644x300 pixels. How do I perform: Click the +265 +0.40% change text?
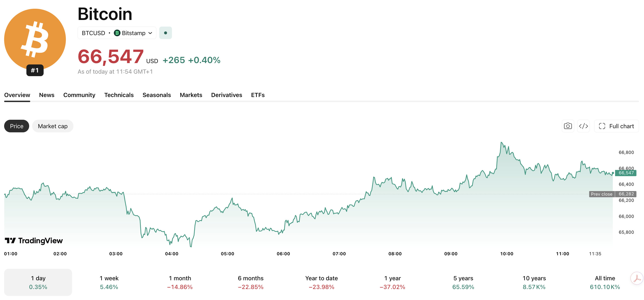(191, 60)
